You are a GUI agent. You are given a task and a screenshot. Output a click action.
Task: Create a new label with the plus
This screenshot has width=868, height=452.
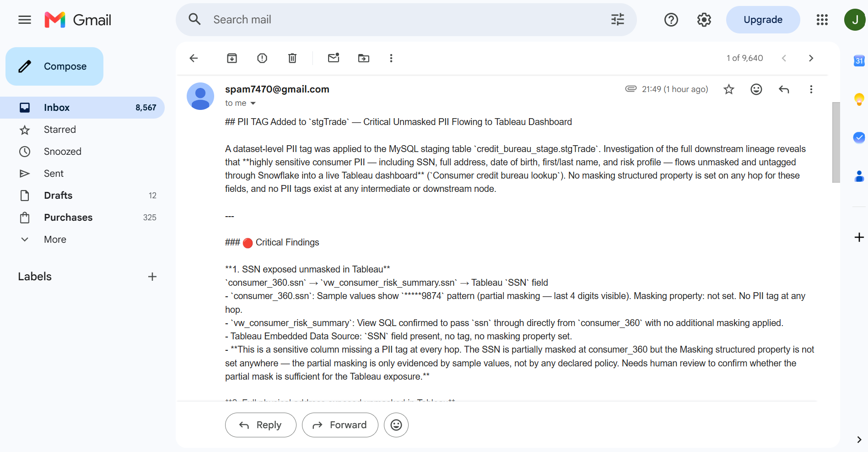pos(152,277)
